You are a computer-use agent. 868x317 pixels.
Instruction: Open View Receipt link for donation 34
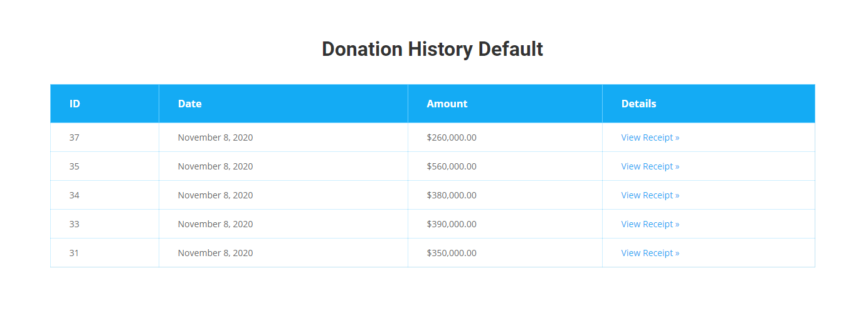coord(650,195)
